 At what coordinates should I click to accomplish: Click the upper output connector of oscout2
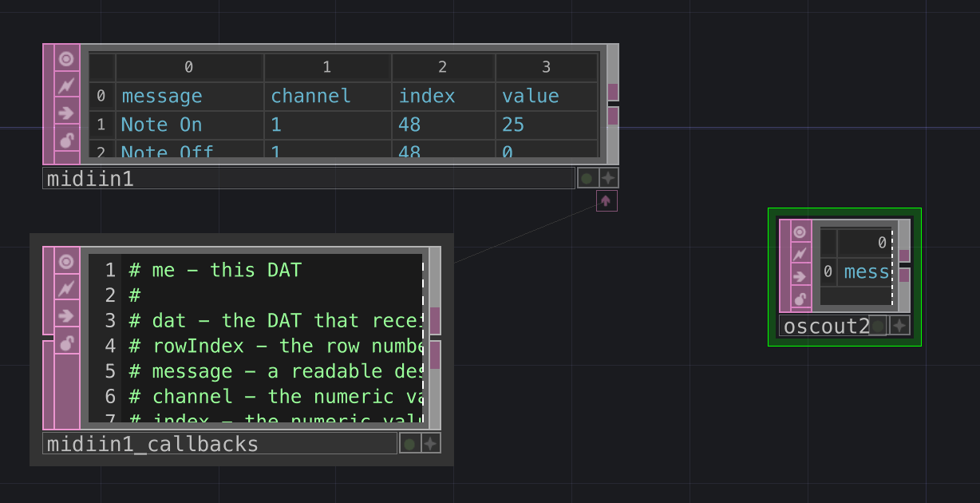point(904,255)
